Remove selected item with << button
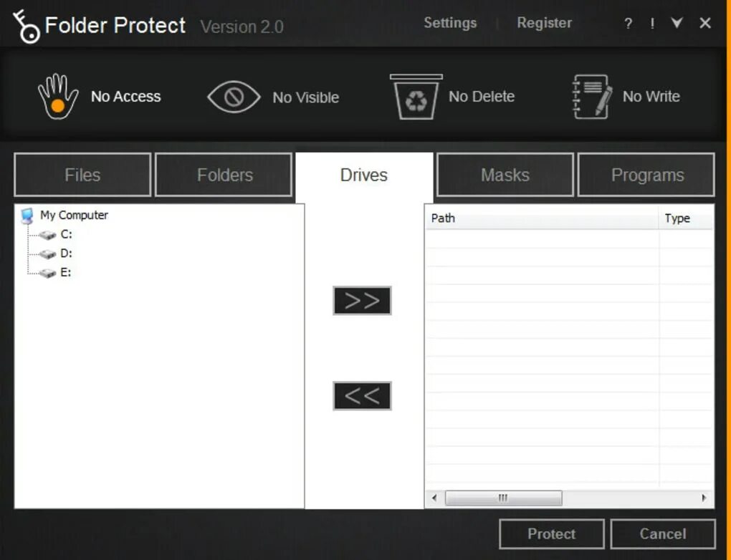Image resolution: width=731 pixels, height=560 pixels. tap(362, 396)
